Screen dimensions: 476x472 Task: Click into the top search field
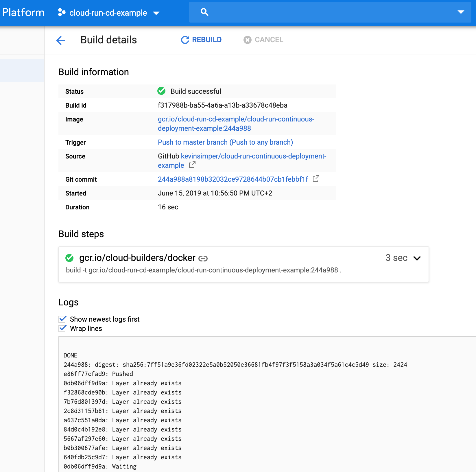click(330, 12)
